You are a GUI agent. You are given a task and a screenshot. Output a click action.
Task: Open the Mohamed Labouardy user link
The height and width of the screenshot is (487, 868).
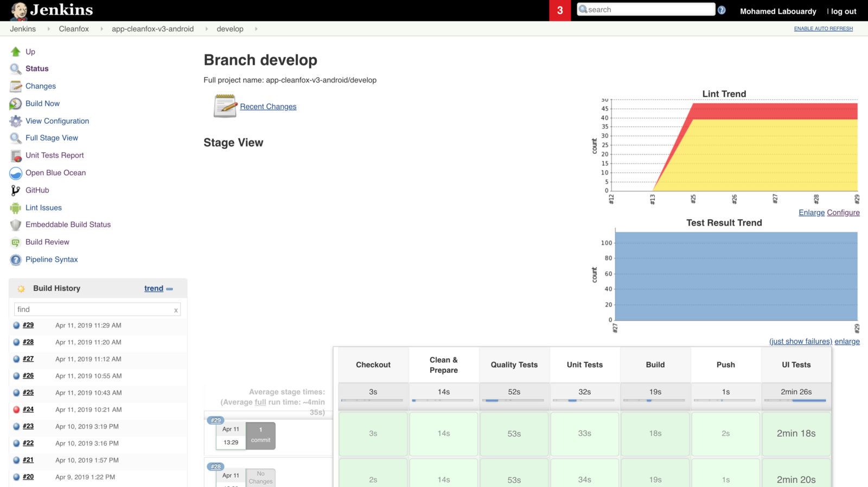point(778,11)
